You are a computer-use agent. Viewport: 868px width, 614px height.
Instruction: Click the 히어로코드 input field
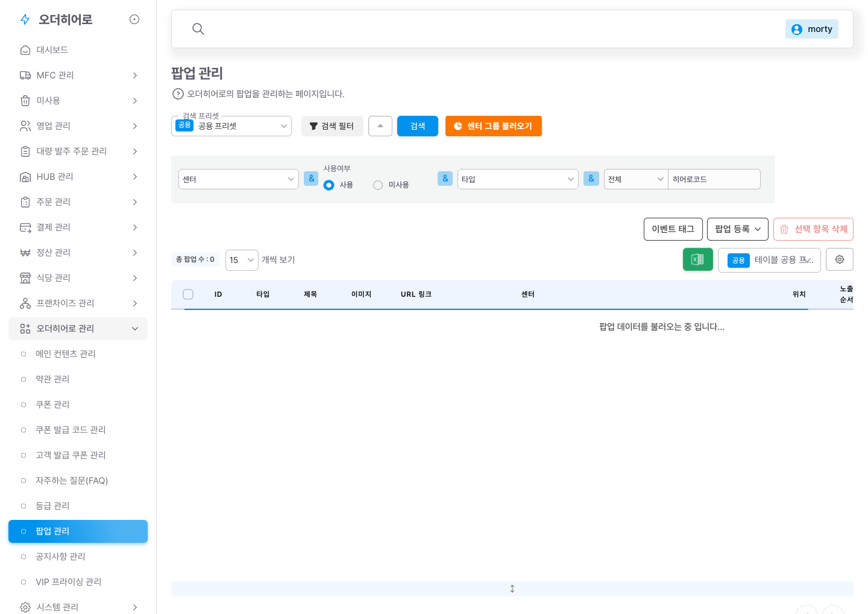pos(714,179)
